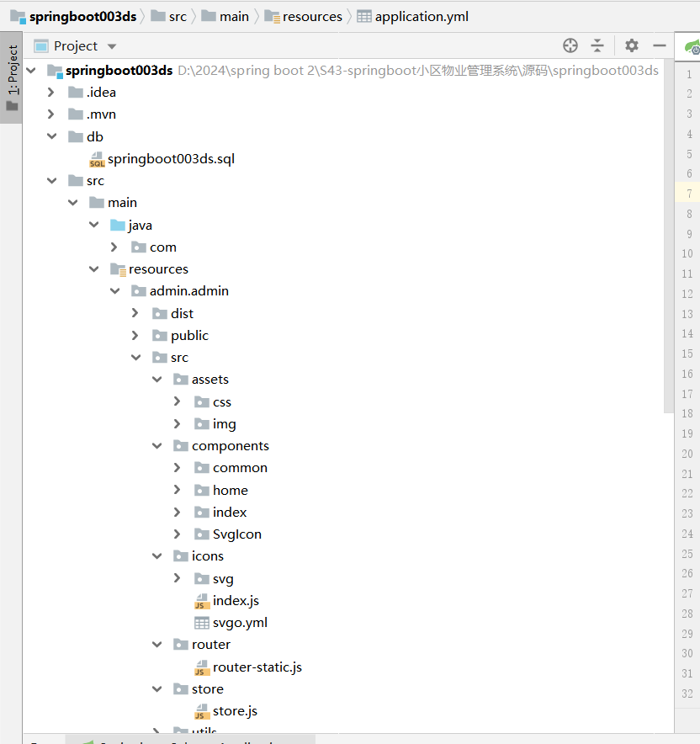Click the Locate/Scroll from Source target icon

coord(570,45)
